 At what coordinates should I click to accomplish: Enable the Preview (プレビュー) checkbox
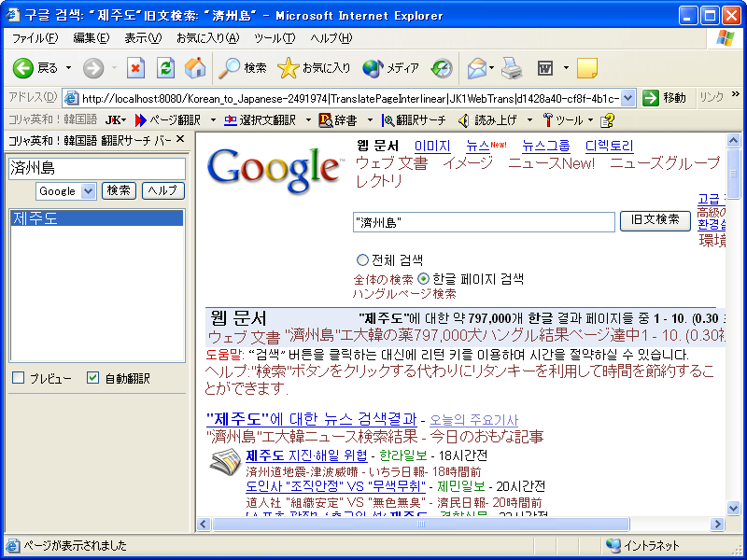(18, 378)
